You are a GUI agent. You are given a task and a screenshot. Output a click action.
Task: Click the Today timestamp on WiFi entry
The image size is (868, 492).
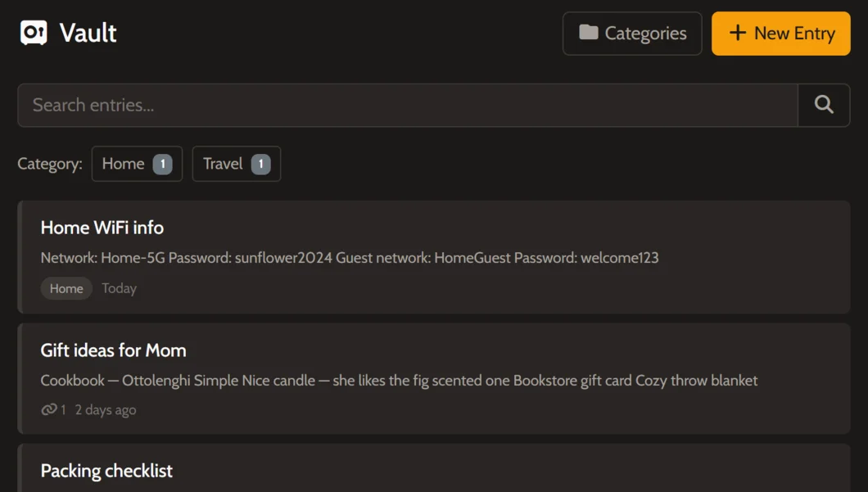(x=119, y=288)
